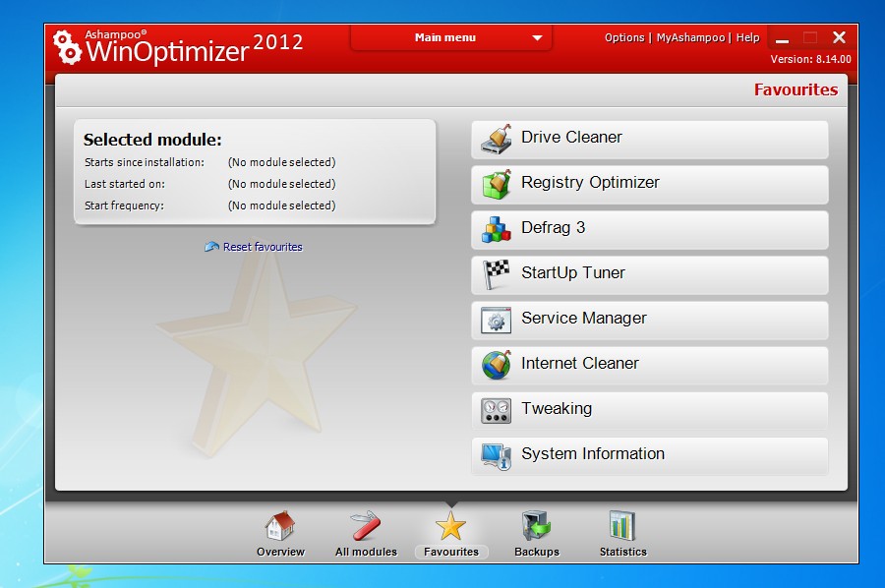Click the Service Manager gear window icon
885x588 pixels.
[497, 320]
